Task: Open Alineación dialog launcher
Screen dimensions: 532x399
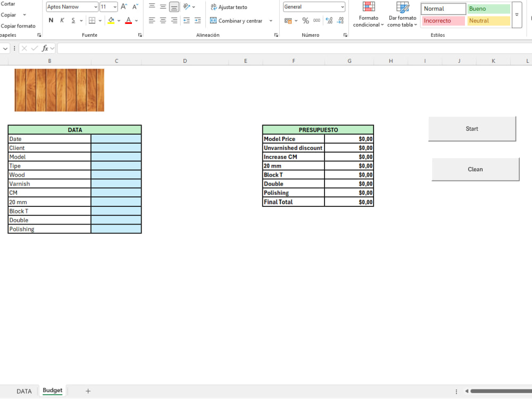Action: 276,35
